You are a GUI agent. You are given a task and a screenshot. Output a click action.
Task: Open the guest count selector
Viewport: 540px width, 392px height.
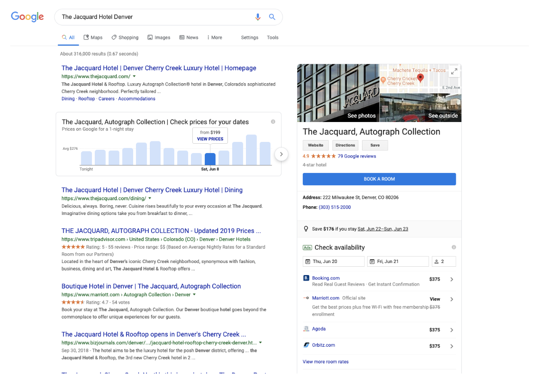pyautogui.click(x=443, y=262)
